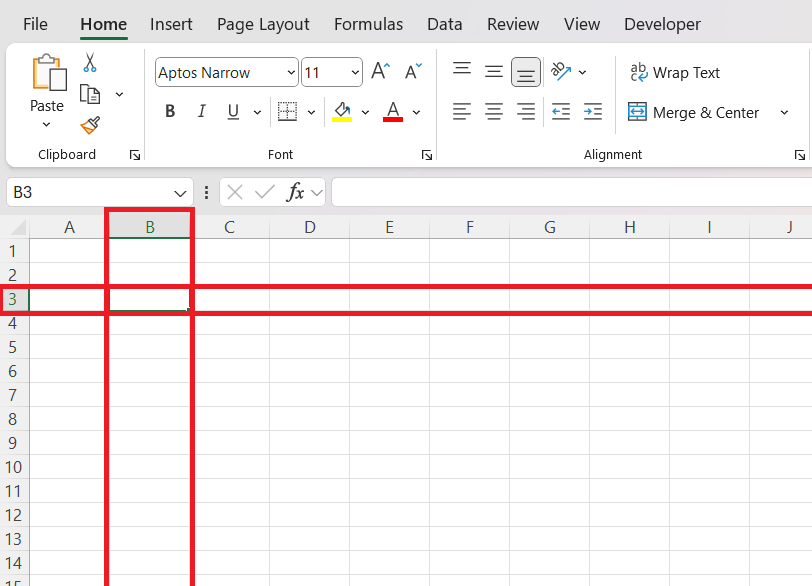Click the Paste clipboard icon

point(49,72)
